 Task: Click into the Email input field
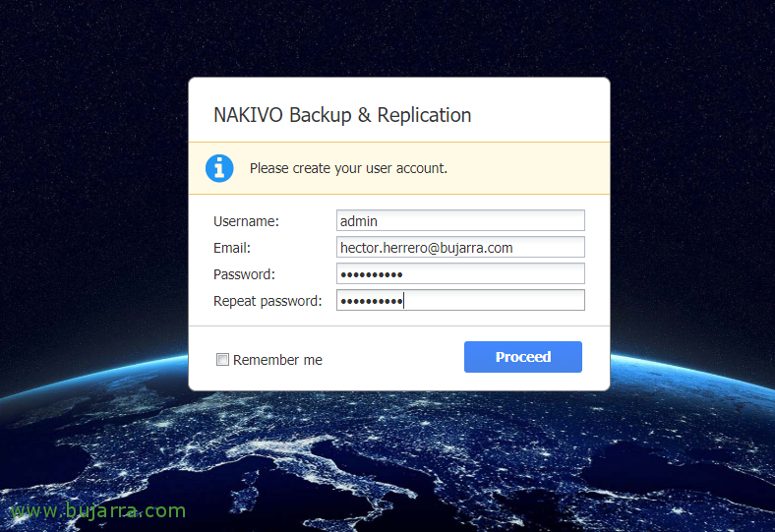pyautogui.click(x=460, y=248)
